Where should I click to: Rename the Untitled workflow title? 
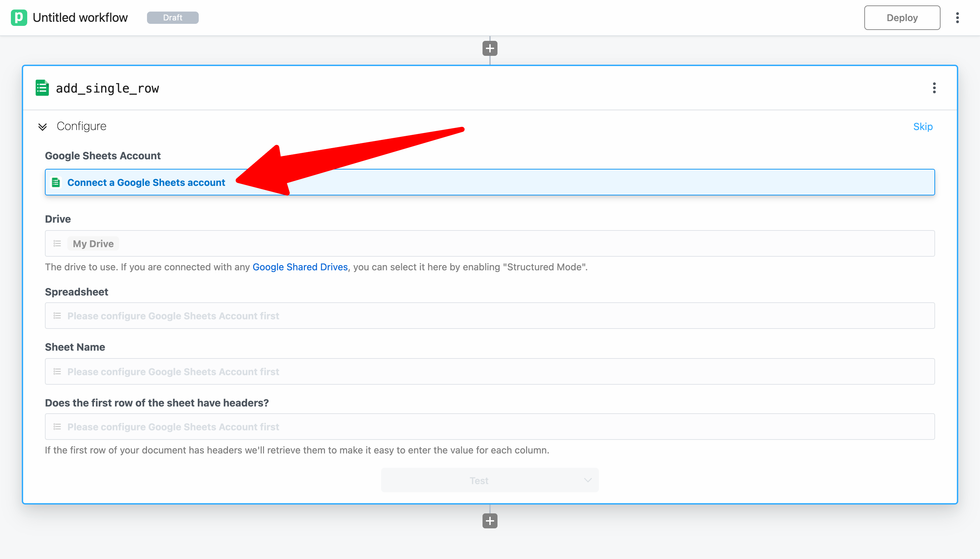(x=80, y=18)
